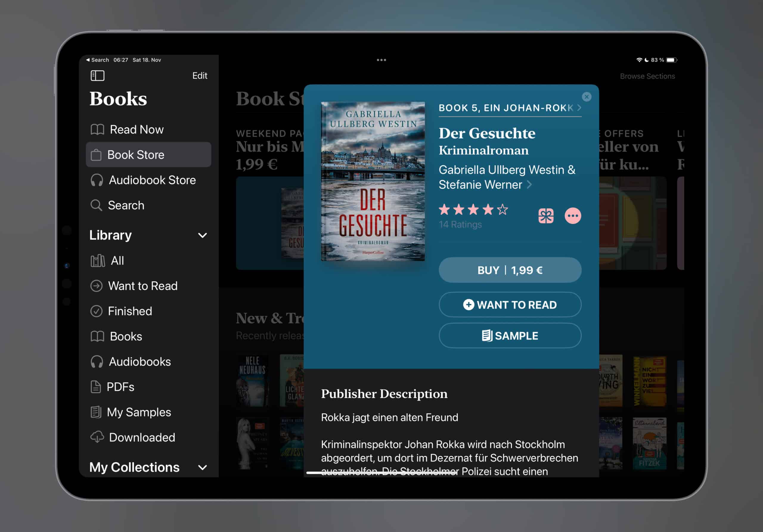Click the All library shelf icon
The image size is (763, 532).
click(x=98, y=261)
